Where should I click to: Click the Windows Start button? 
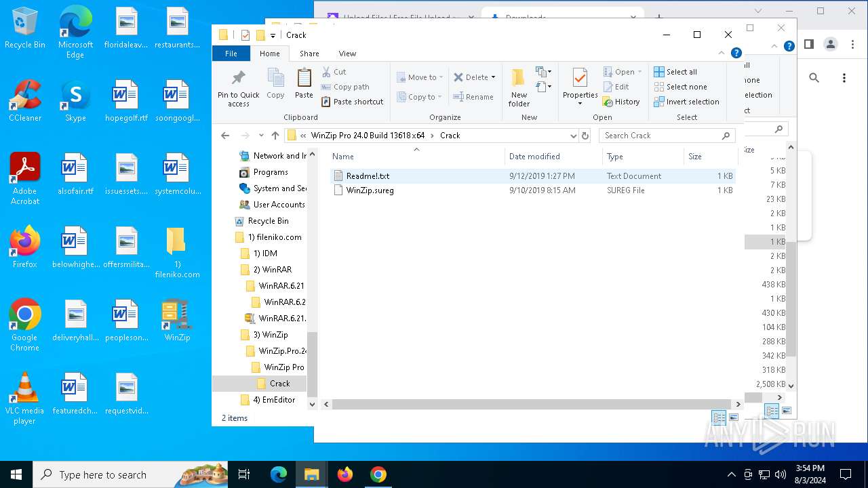click(16, 474)
